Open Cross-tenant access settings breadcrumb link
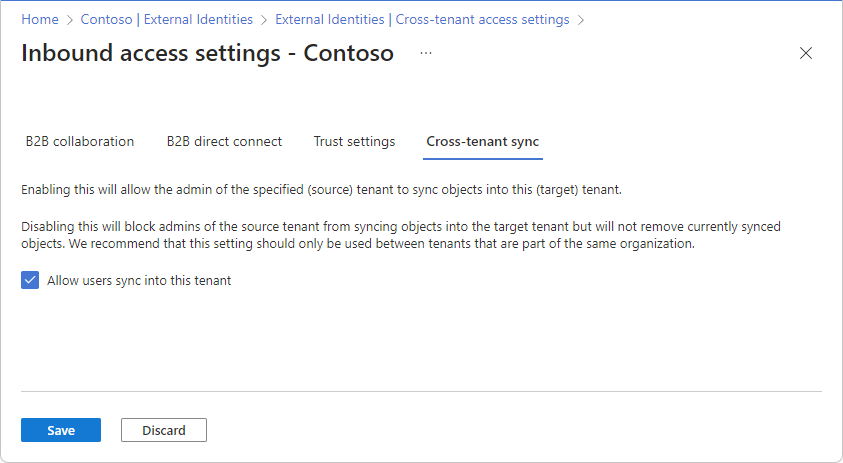Viewport: 843px width, 463px height. [422, 19]
